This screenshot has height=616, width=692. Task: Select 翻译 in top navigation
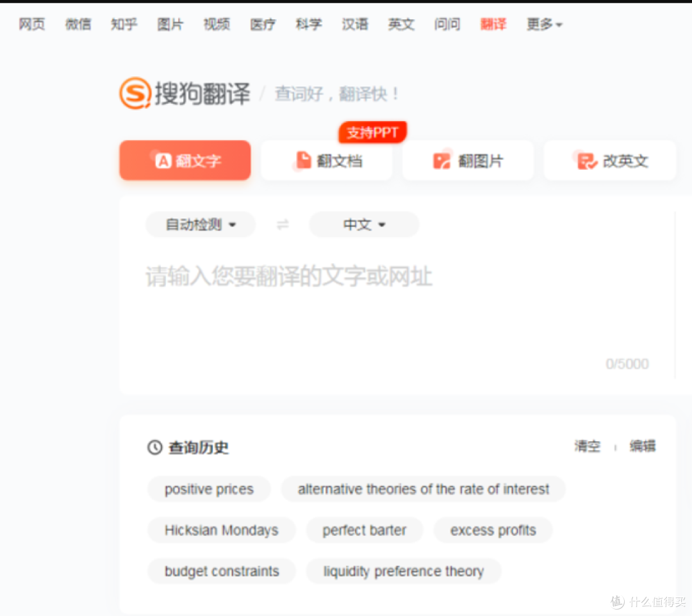pyautogui.click(x=493, y=24)
